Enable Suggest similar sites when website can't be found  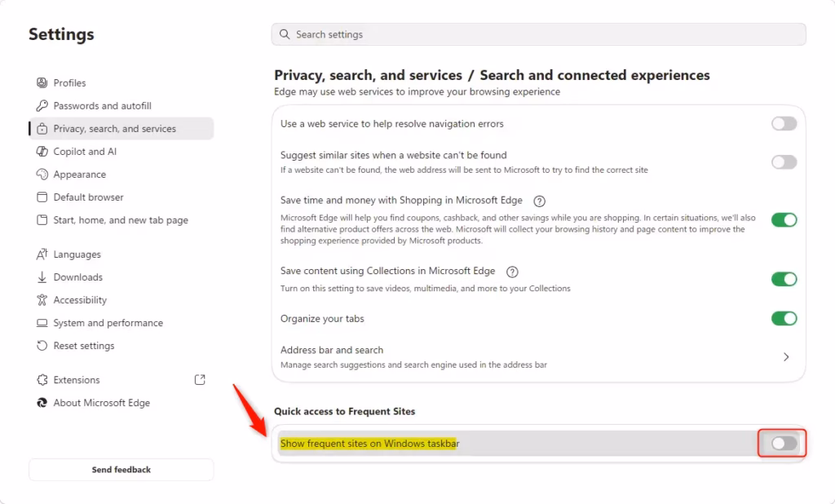click(784, 162)
